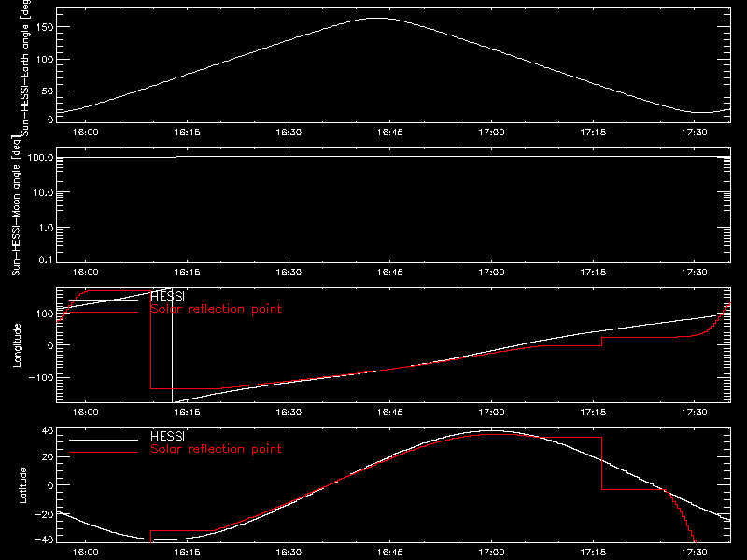Click 16:45 time label under Longitude plot

click(x=390, y=413)
